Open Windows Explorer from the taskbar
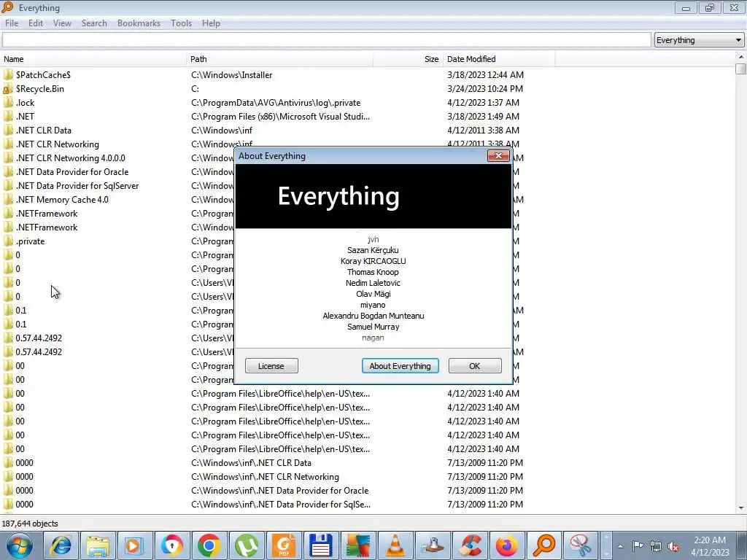747x560 pixels. pos(98,545)
